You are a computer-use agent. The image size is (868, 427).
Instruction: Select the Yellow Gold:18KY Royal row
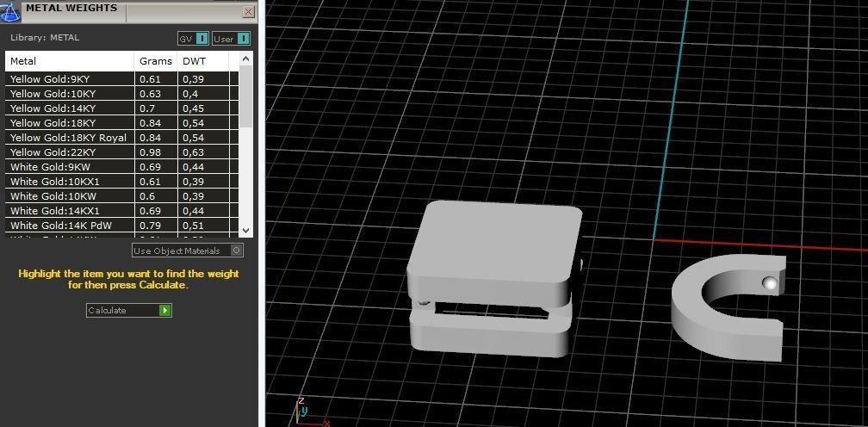click(x=121, y=138)
